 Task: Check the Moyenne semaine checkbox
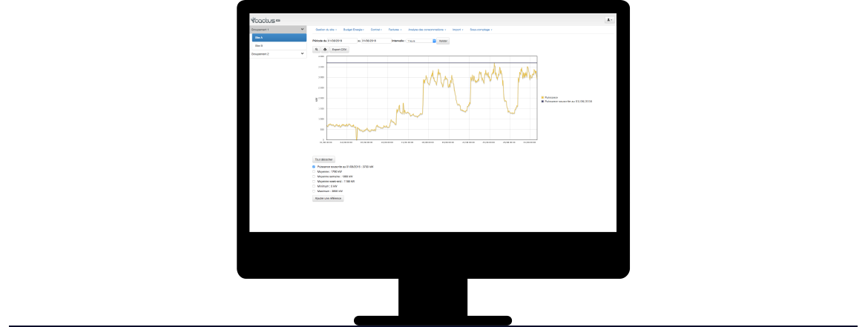pyautogui.click(x=314, y=176)
